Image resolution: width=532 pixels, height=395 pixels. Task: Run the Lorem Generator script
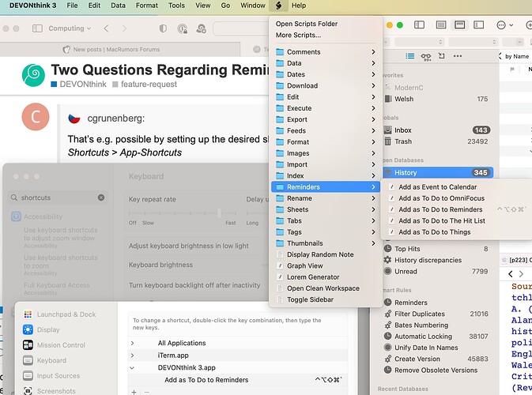pos(313,276)
